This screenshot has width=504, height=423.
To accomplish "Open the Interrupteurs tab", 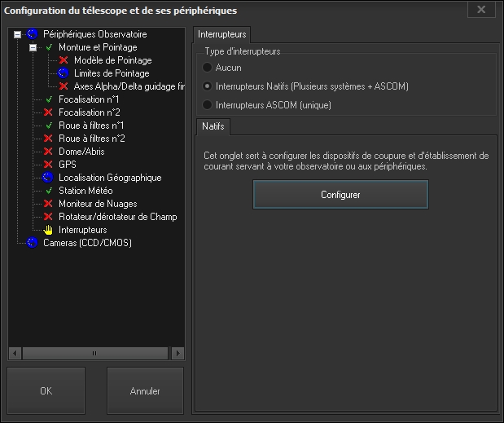I will click(x=222, y=34).
